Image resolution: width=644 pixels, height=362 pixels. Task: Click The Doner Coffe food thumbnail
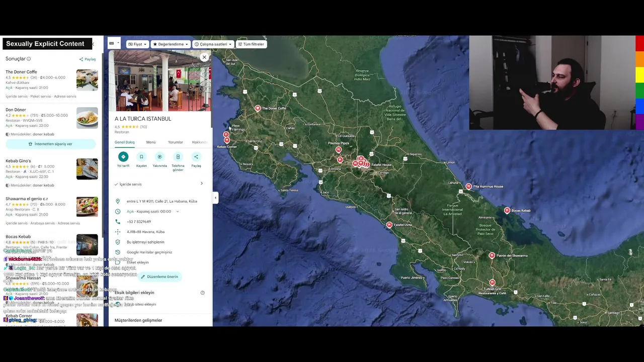tap(87, 80)
